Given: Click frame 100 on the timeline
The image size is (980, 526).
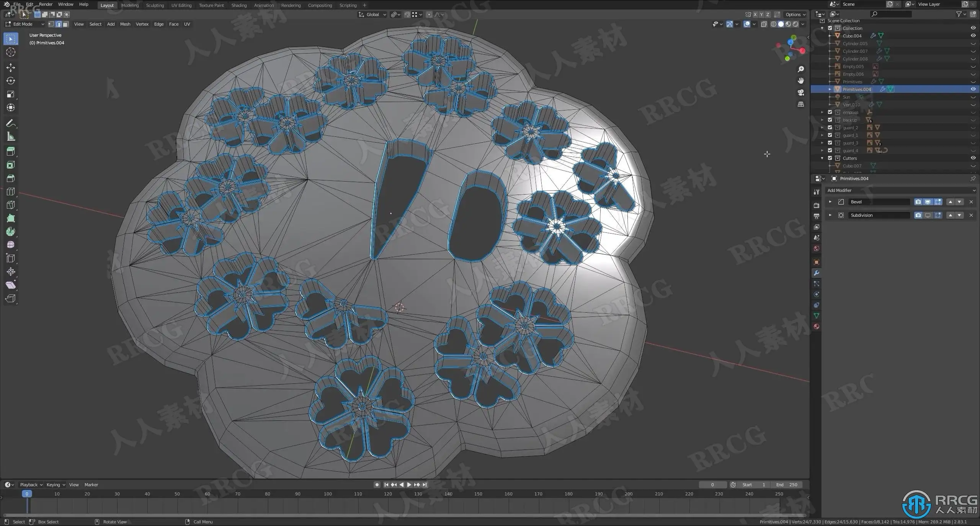Looking at the screenshot, I should [328, 494].
